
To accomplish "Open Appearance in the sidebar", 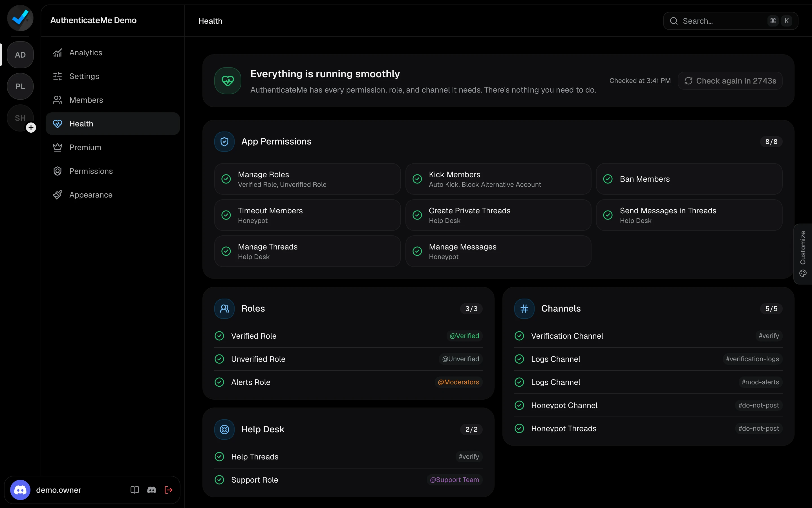I will [x=112, y=195].
